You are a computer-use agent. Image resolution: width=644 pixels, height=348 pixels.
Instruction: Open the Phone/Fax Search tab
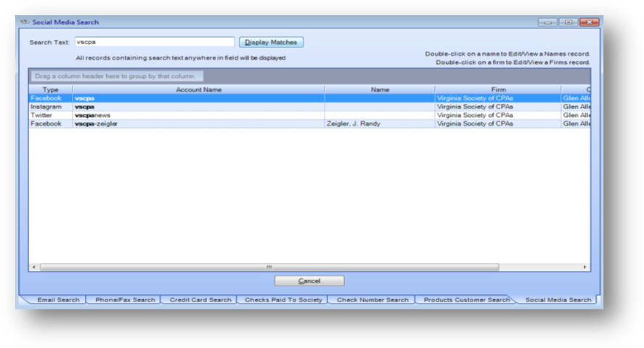126,300
